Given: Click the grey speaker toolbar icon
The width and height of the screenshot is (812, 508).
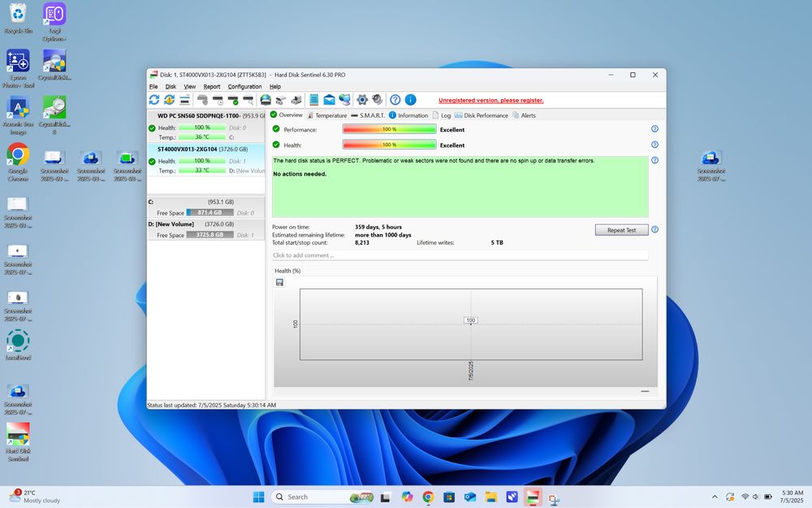Looking at the screenshot, I should [x=378, y=99].
